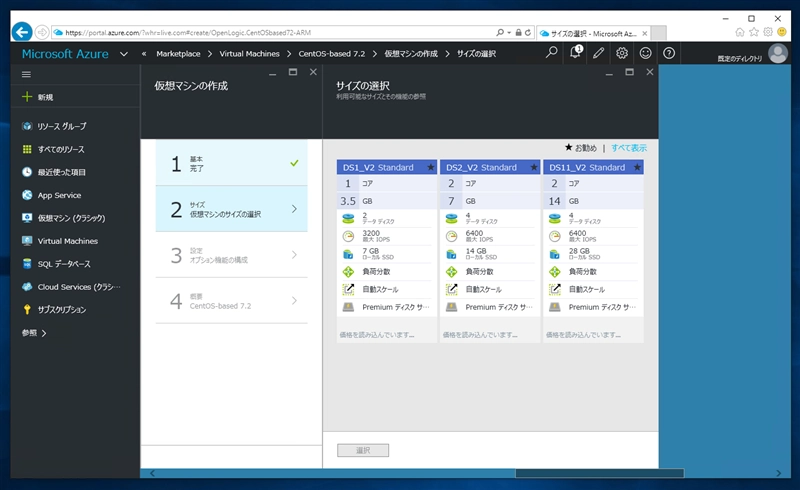Open the 仮想マシンの作成 breadcrumb
Viewport: 800px width, 490px height.
411,54
